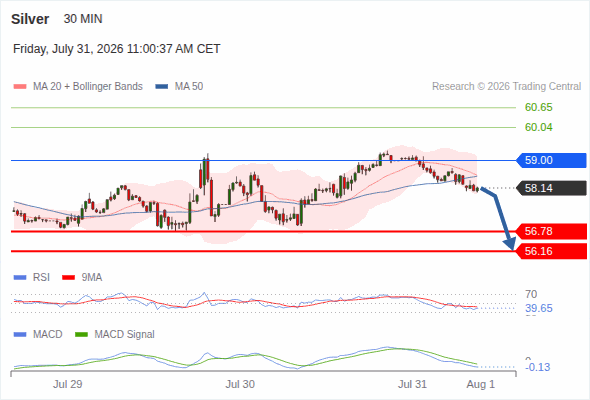Select the 'MA 50' legend label
Image resolution: width=590 pixels, height=400 pixels.
(x=189, y=87)
